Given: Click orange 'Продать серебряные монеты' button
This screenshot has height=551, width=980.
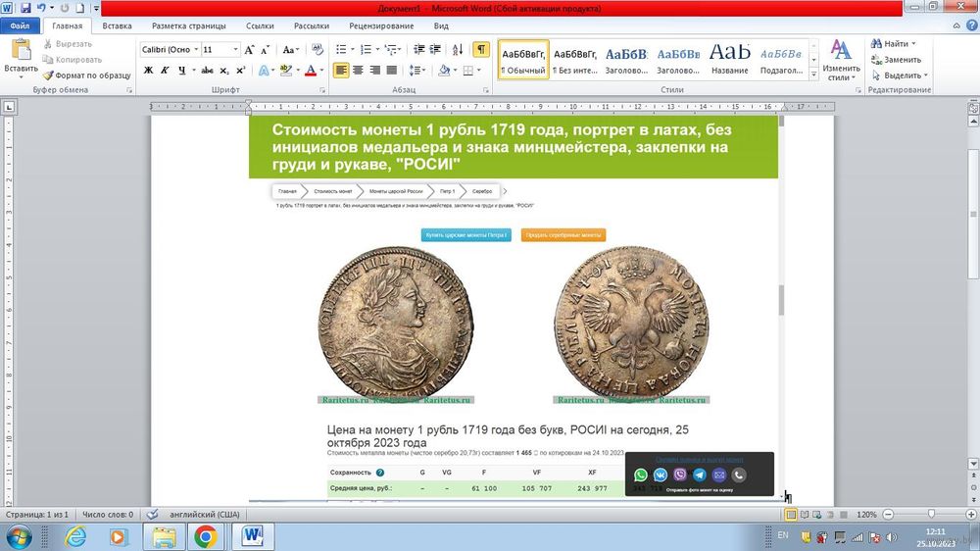Looking at the screenshot, I should (563, 235).
